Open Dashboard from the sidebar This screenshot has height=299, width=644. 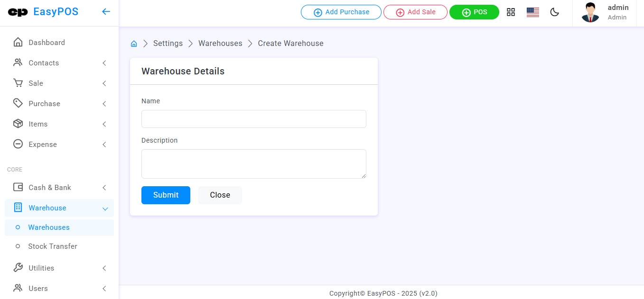click(47, 43)
